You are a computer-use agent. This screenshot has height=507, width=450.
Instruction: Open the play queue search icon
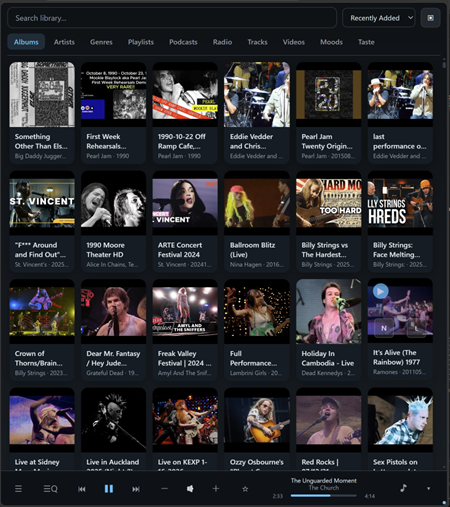pos(50,489)
